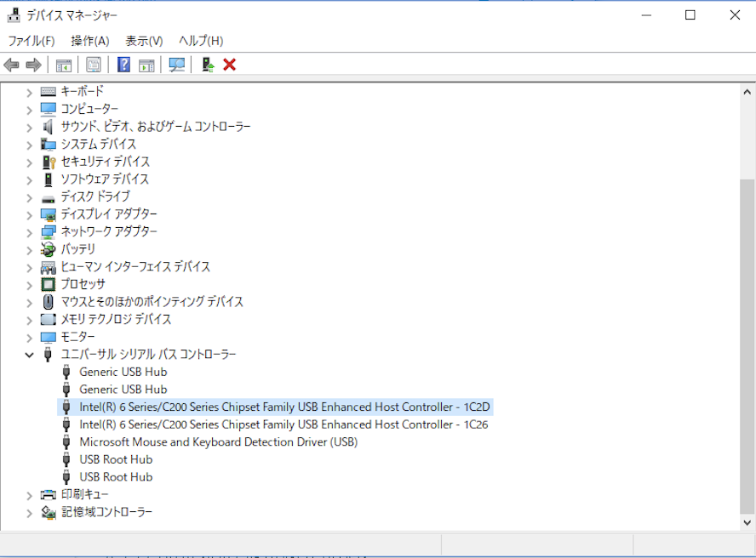This screenshot has height=558, width=756.
Task: Expand the キーボード category
Action: pyautogui.click(x=30, y=92)
